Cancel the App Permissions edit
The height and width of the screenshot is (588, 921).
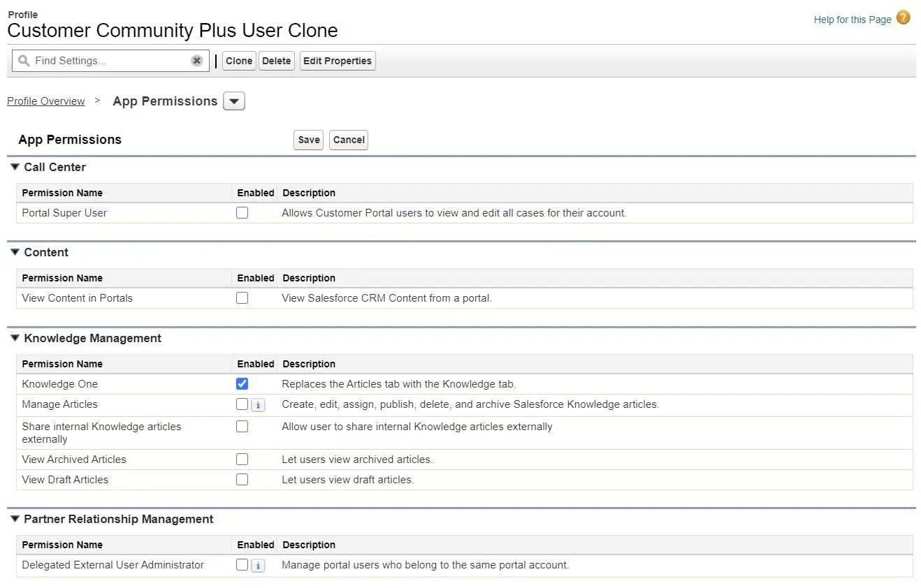(x=349, y=140)
